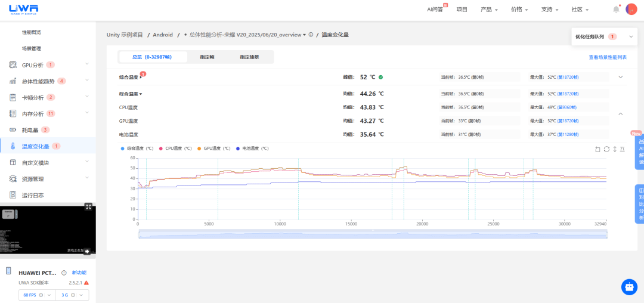Expand the GPU分析 sidebar section
Image resolution: width=644 pixels, height=303 pixels.
[x=87, y=64]
